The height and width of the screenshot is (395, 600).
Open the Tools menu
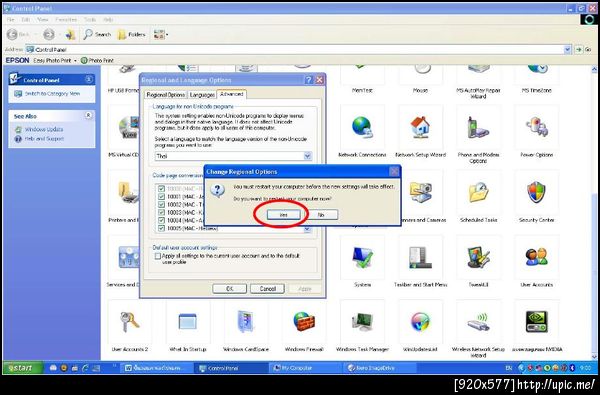tap(90, 19)
